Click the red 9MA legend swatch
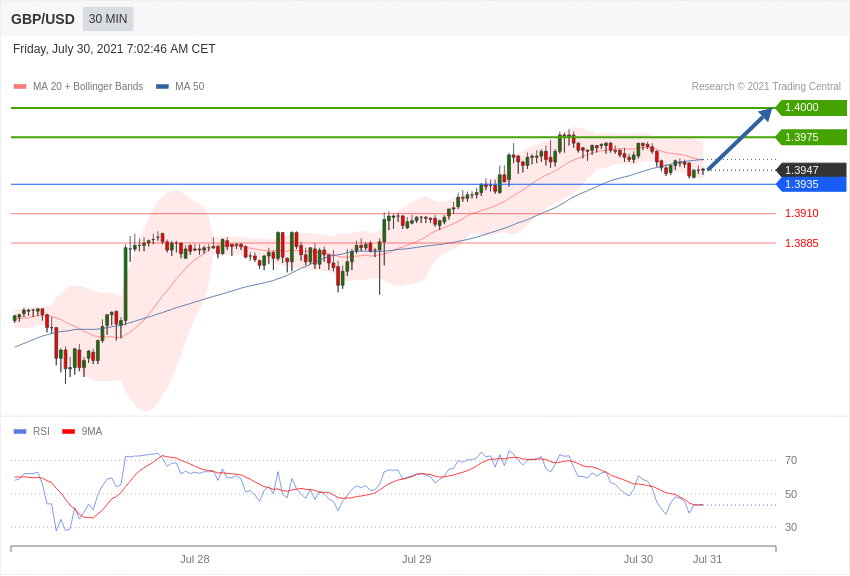This screenshot has width=850, height=576. click(69, 431)
